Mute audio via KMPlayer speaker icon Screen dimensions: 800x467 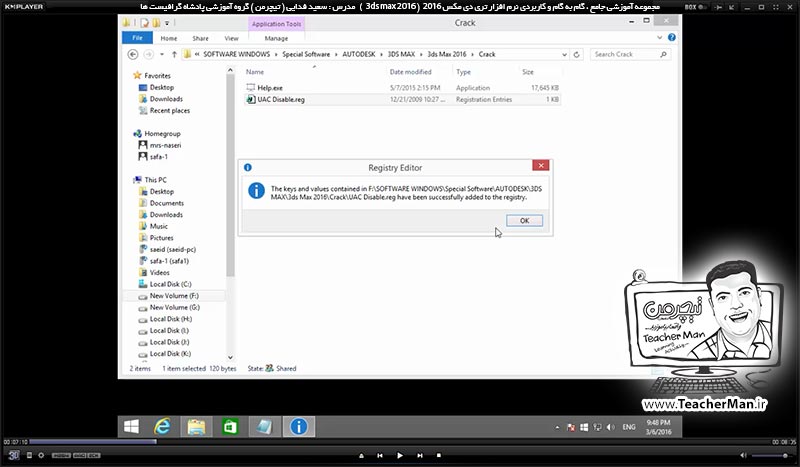pos(743,455)
